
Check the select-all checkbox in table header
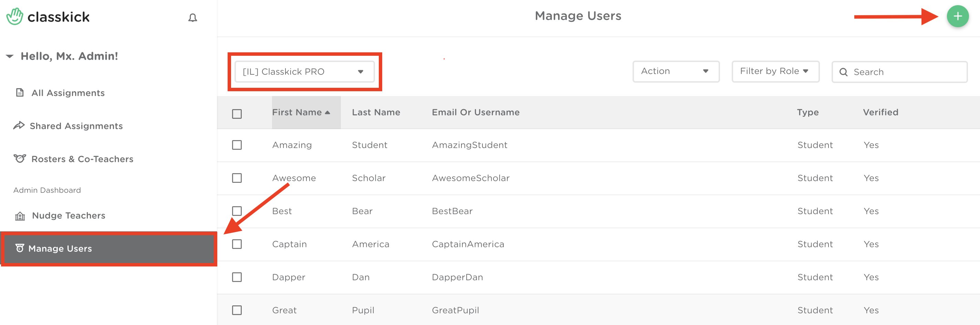point(237,114)
